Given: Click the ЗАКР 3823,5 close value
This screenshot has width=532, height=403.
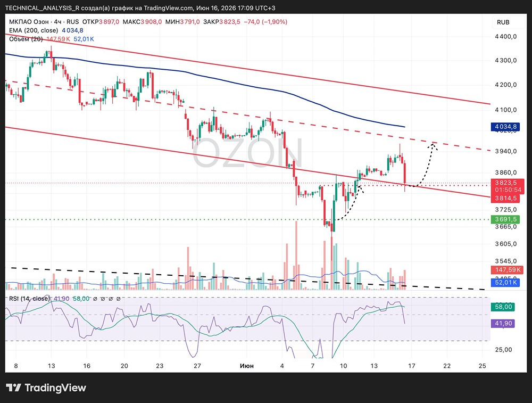Looking at the screenshot, I should click(221, 22).
